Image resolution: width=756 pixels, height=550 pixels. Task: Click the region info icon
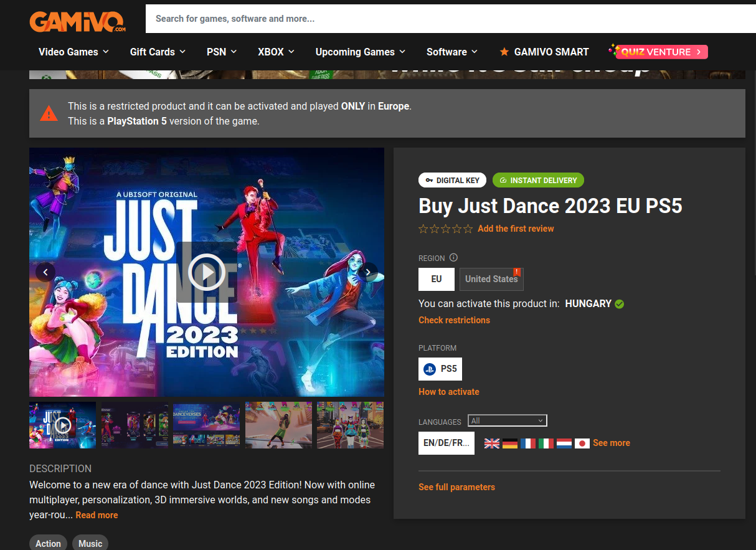[453, 258]
